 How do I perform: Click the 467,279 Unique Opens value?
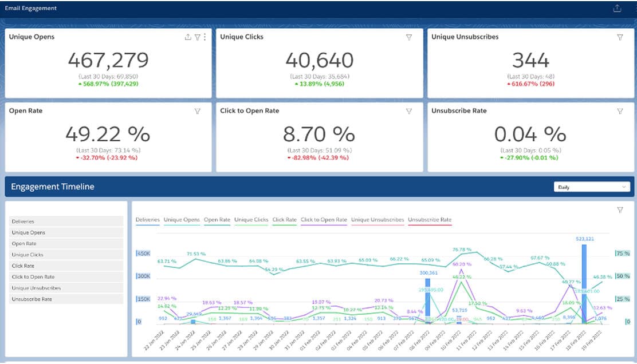[108, 60]
